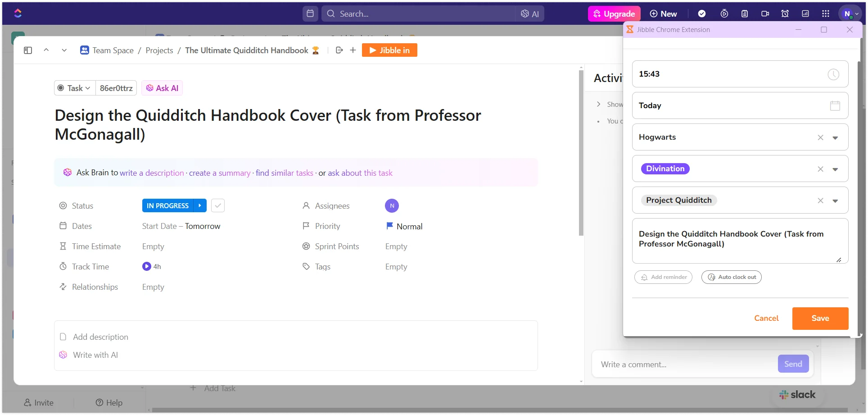Click the clock icon in Jibble time field
The width and height of the screenshot is (868, 415).
coord(833,74)
